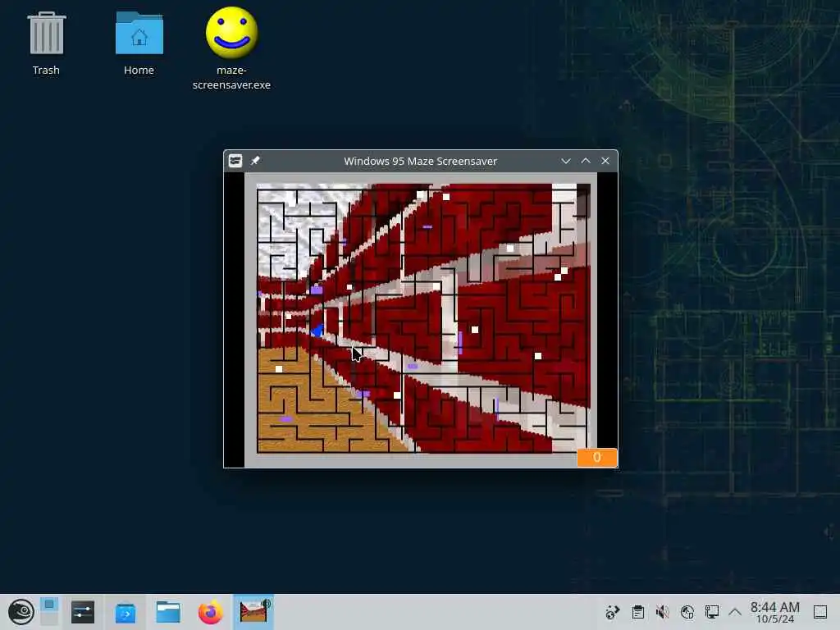Screen dimensions: 840x630
Task: Click the Windows 95 Maze Screensaver title bar
Action: click(x=421, y=161)
